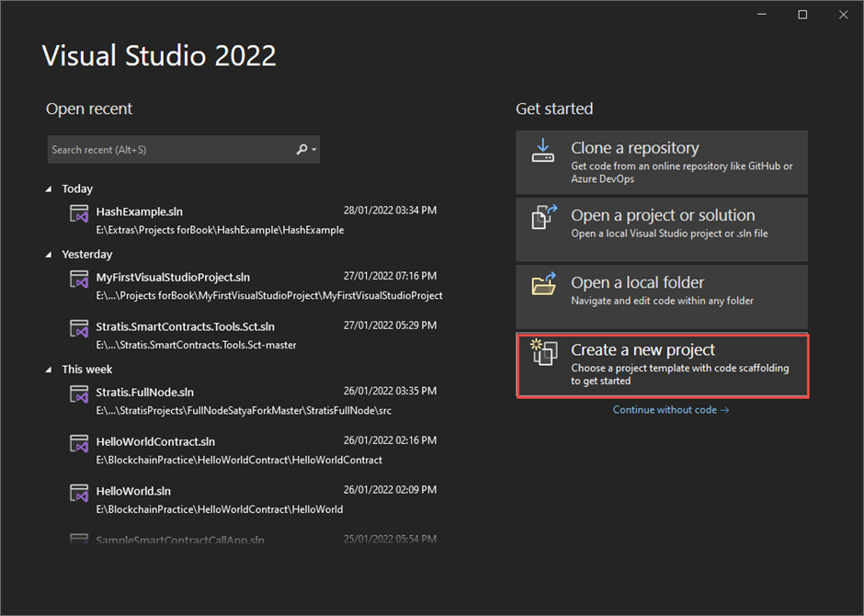The width and height of the screenshot is (864, 616).
Task: Click the magnifier icon in the search box
Action: pyautogui.click(x=300, y=149)
